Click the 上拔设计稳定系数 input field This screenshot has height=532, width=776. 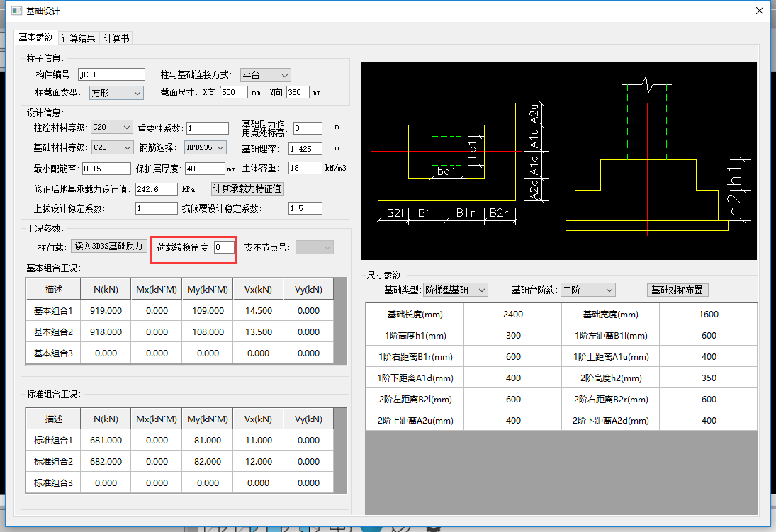pos(157,208)
